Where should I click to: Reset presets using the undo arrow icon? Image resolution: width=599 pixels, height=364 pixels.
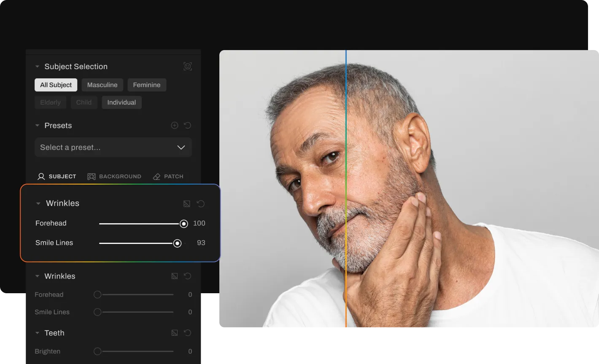click(x=188, y=126)
